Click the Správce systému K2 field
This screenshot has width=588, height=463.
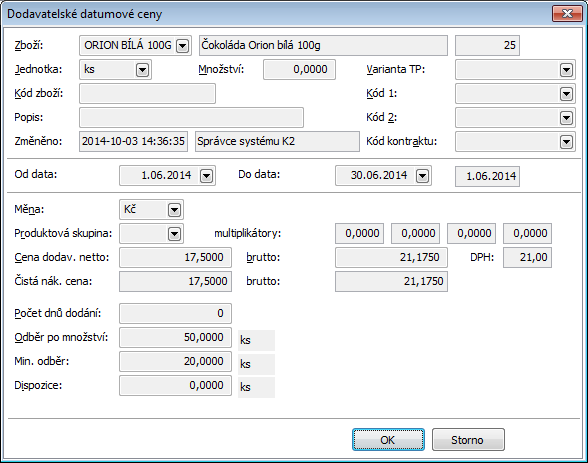point(277,141)
